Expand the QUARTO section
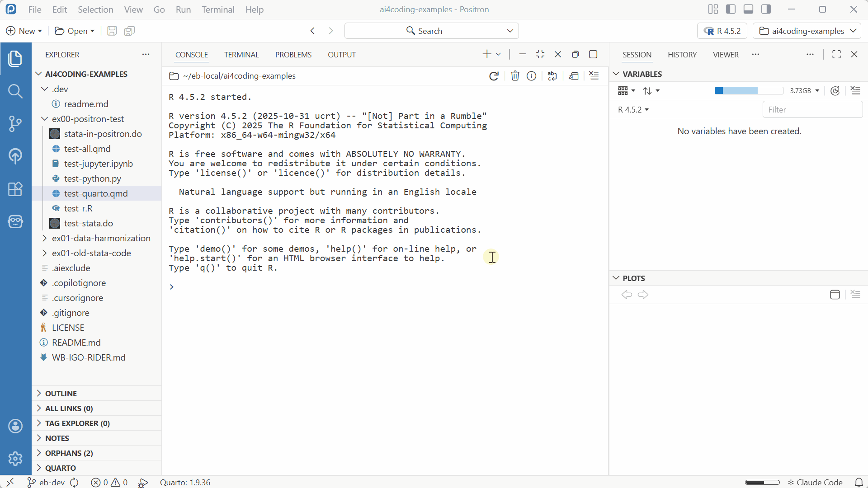 point(39,468)
